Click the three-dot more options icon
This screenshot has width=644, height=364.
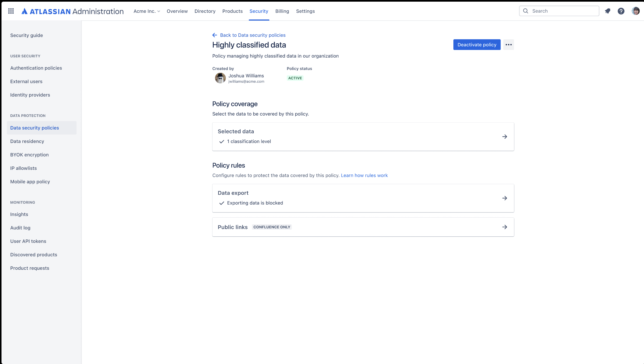coord(509,44)
